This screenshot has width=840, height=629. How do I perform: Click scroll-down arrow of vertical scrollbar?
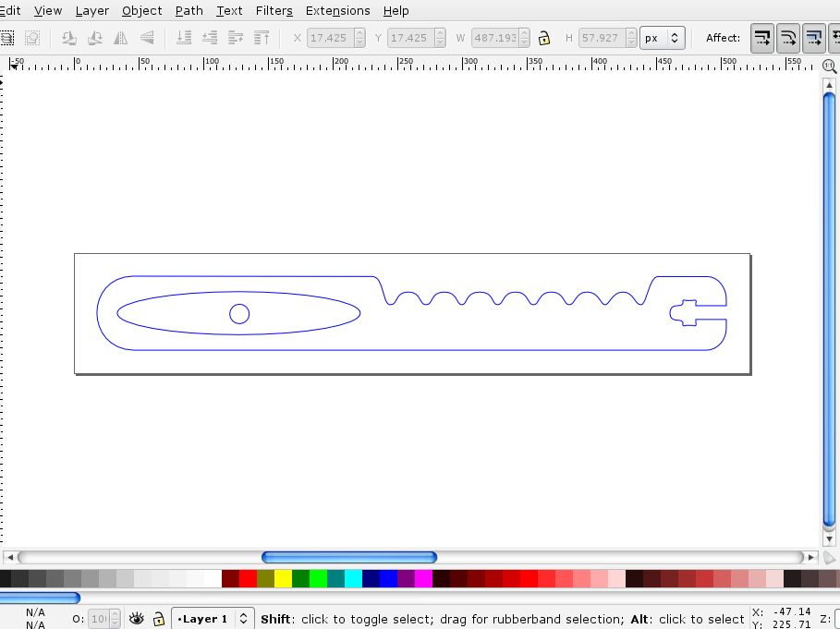coord(829,539)
